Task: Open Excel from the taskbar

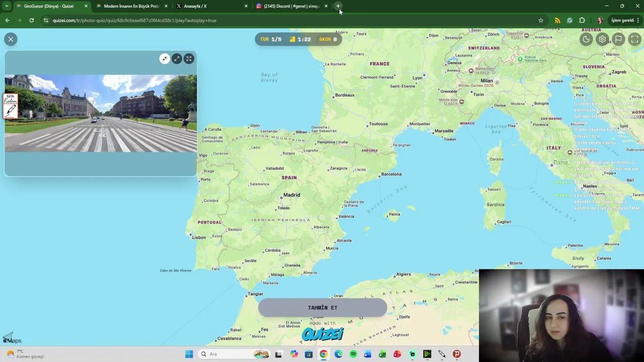Action: [x=382, y=354]
